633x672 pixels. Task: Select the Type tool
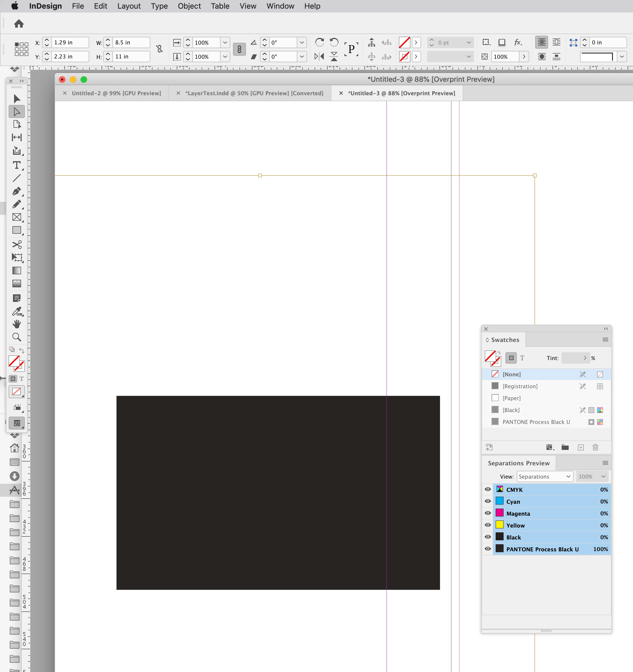[16, 165]
